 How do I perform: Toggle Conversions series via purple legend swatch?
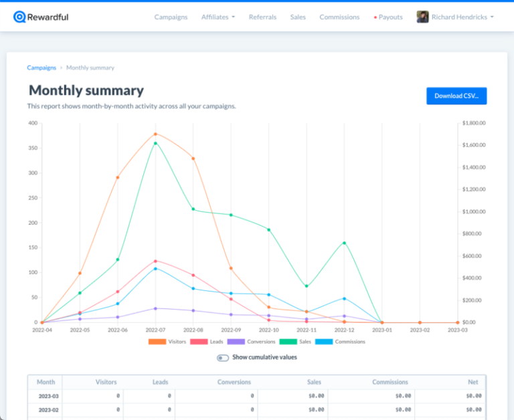pos(236,342)
